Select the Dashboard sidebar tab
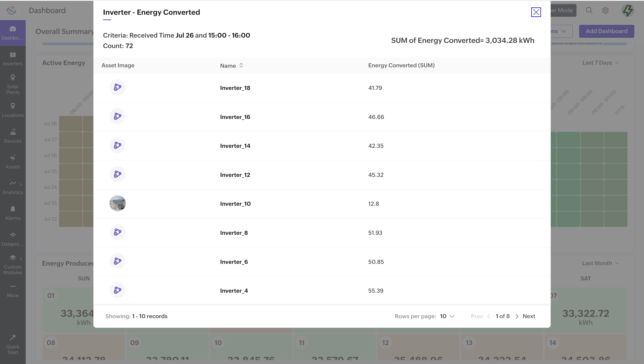644x364 pixels. coord(13,33)
